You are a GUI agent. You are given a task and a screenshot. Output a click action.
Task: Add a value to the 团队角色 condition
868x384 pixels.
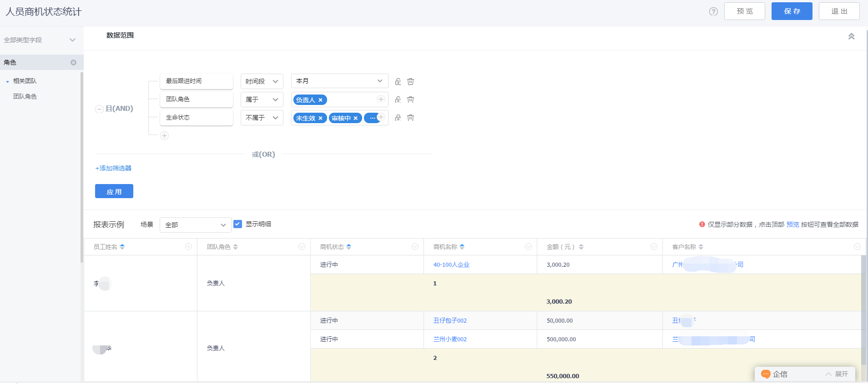point(381,99)
